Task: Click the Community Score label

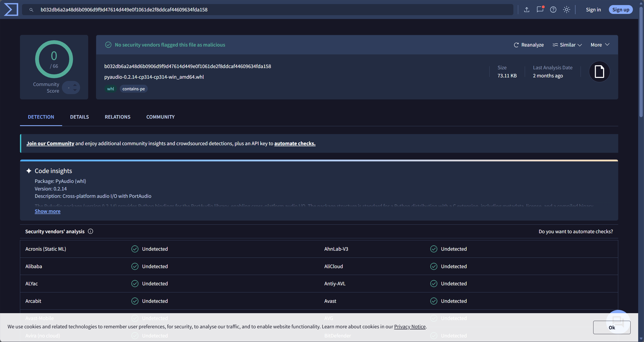Action: click(x=46, y=88)
